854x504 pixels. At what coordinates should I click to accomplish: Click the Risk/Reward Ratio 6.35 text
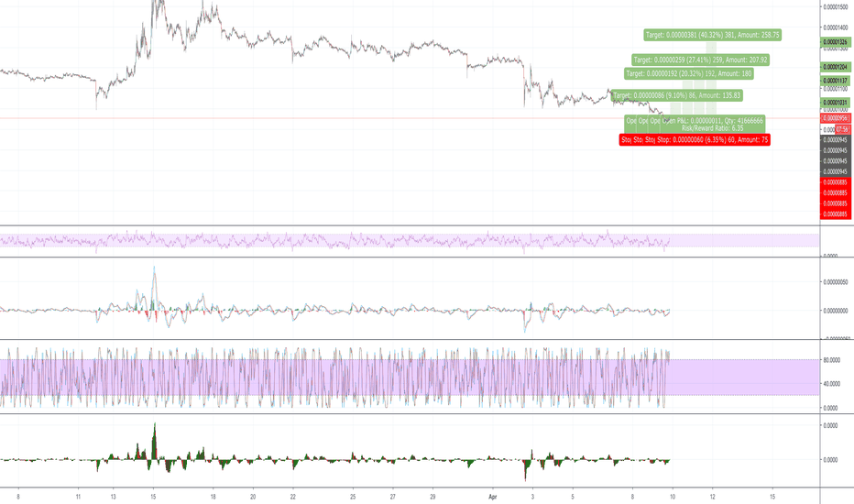coord(712,128)
